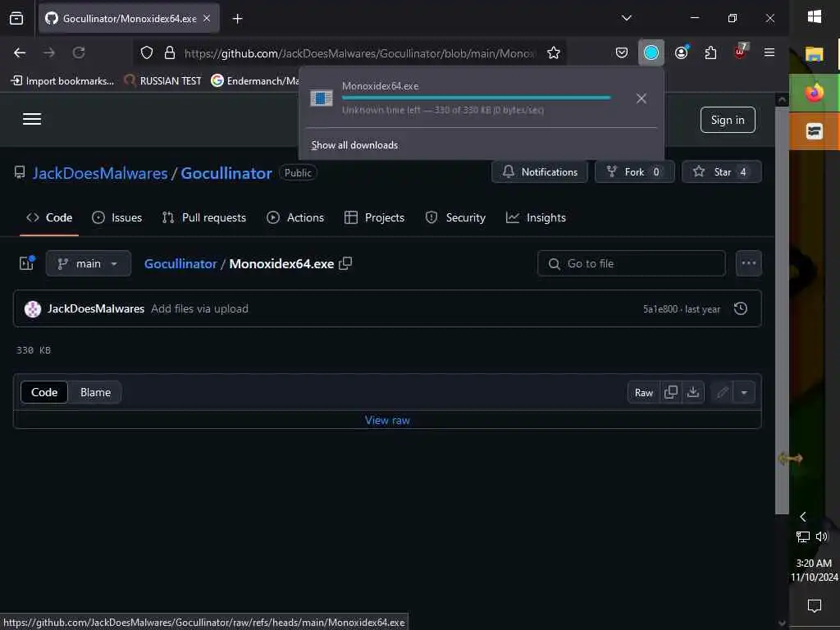This screenshot has height=630, width=840.
Task: Open commit hash 5a1e800
Action: coord(660,309)
